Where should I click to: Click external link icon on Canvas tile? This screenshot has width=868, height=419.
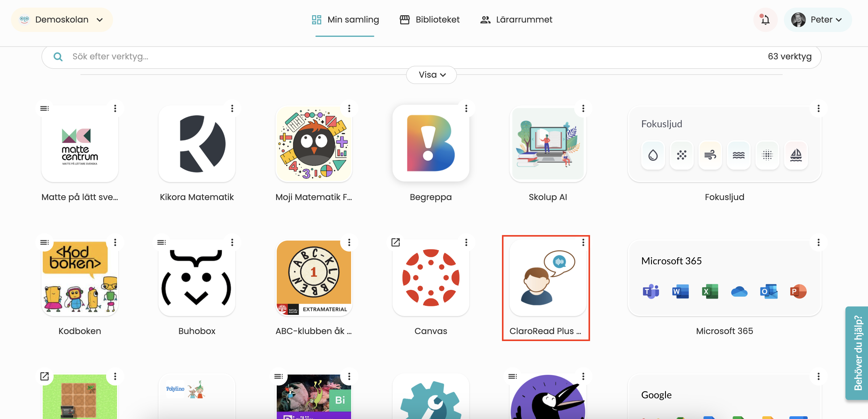pos(396,242)
